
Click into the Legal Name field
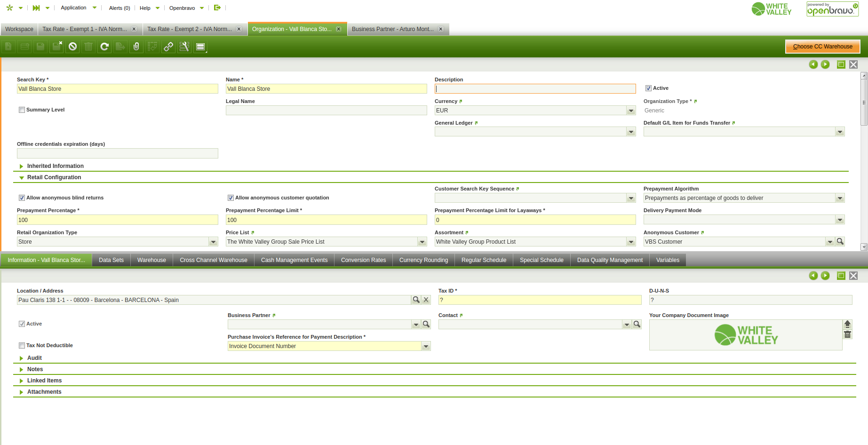pos(326,111)
